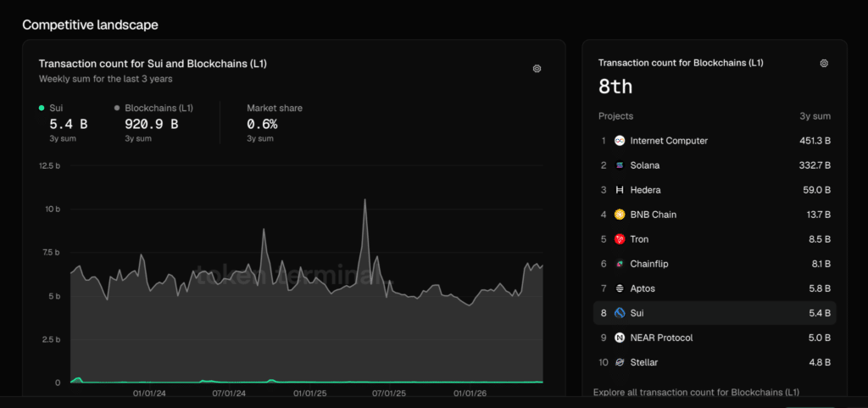Click the Internet Computer logo icon

(620, 141)
